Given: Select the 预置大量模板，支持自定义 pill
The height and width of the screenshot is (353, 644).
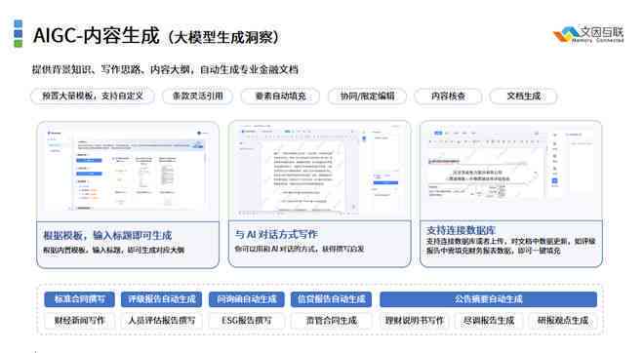Looking at the screenshot, I should pos(93,96).
